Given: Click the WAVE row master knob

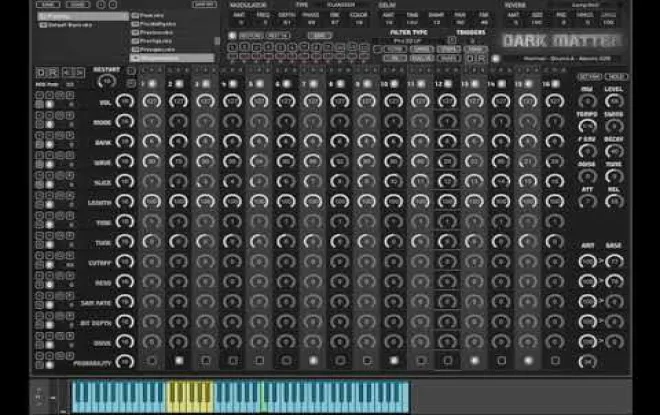Looking at the screenshot, I should [125, 161].
